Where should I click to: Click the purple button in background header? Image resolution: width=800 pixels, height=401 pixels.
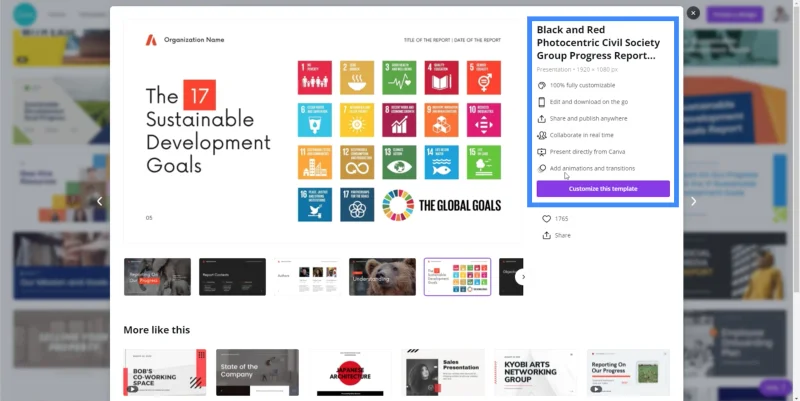point(735,15)
